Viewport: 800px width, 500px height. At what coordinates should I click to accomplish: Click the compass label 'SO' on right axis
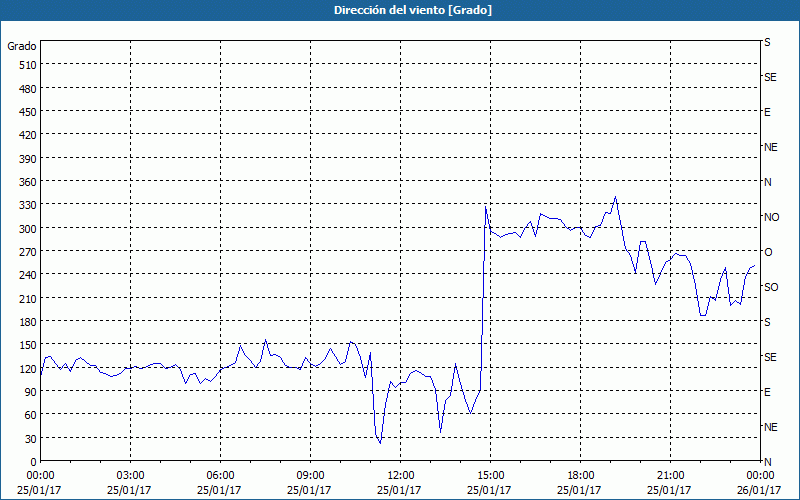click(771, 287)
